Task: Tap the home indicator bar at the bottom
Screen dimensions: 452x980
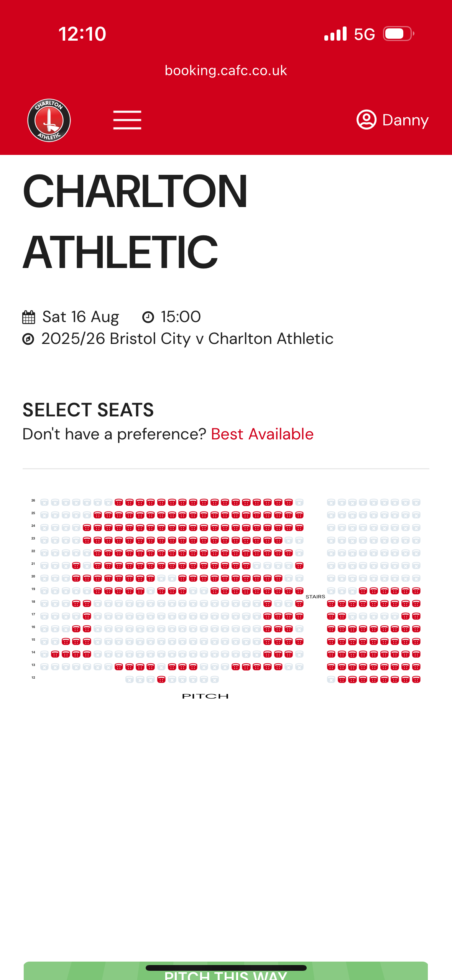Action: click(x=226, y=968)
